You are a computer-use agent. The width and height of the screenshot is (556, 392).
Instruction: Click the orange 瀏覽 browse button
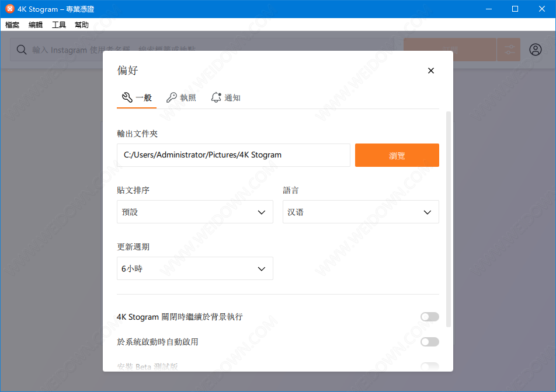(397, 156)
